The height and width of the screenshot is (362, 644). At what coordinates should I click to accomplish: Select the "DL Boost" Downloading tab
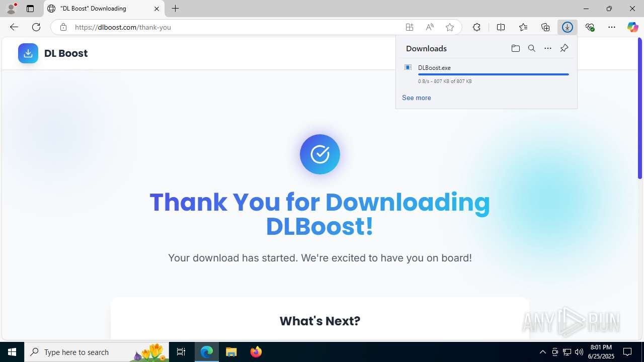104,9
